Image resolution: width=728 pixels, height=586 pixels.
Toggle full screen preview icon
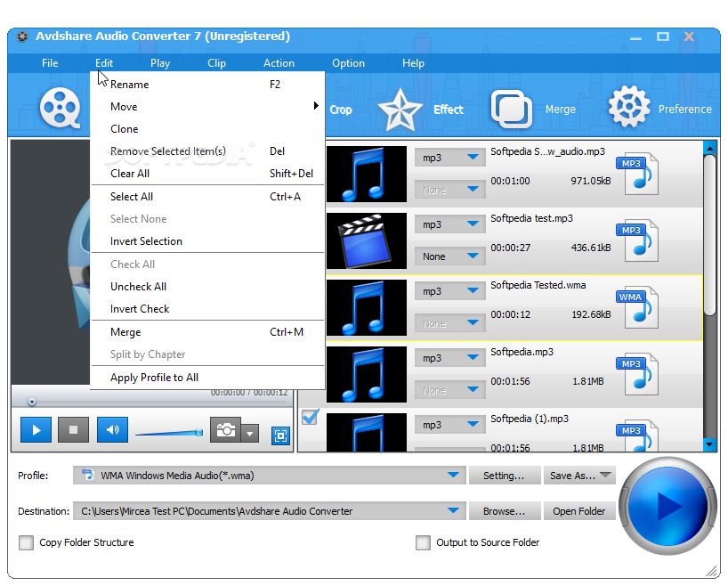(280, 435)
